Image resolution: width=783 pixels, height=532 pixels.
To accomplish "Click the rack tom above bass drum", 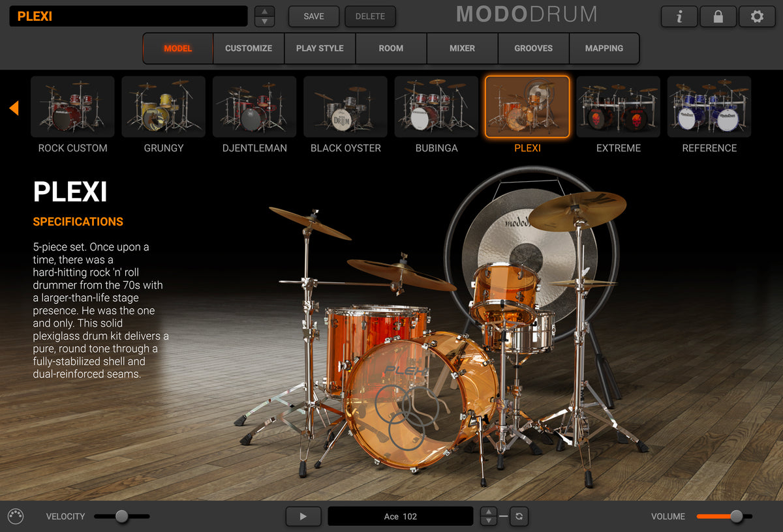I will pyautogui.click(x=505, y=293).
